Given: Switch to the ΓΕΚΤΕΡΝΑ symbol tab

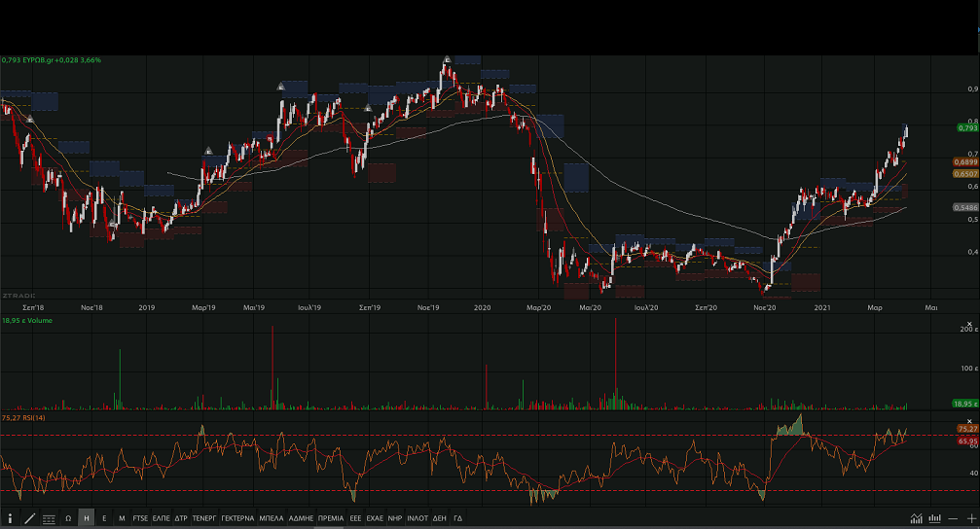Looking at the screenshot, I should [x=237, y=518].
